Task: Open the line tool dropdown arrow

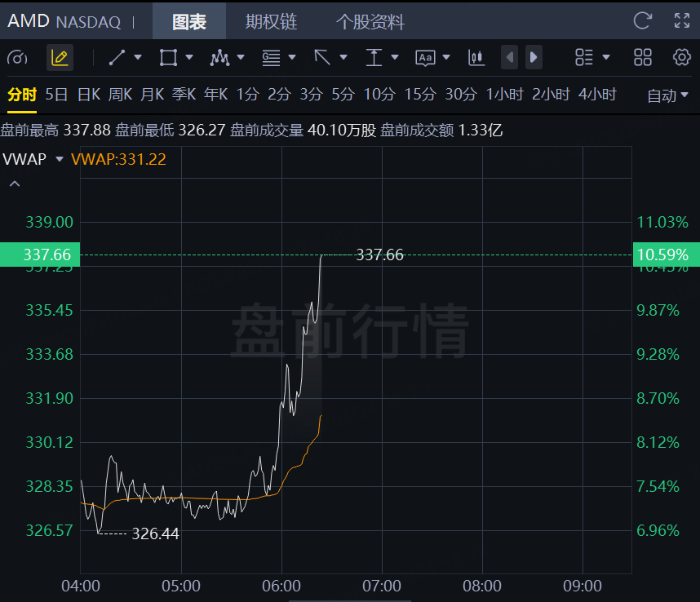Action: [x=138, y=57]
